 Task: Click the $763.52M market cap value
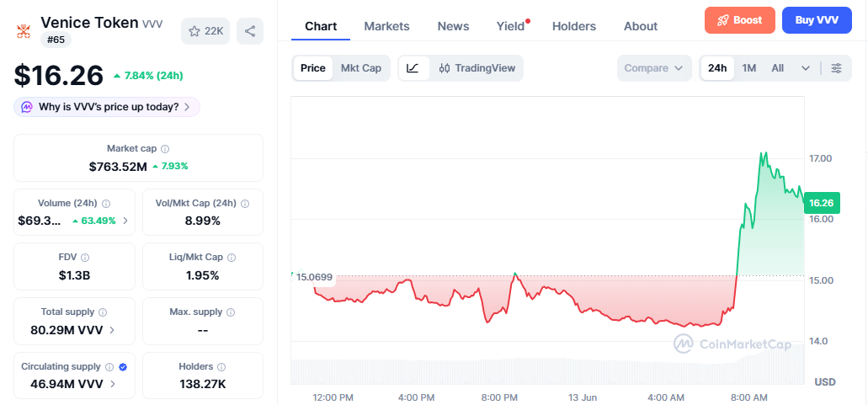pos(118,166)
